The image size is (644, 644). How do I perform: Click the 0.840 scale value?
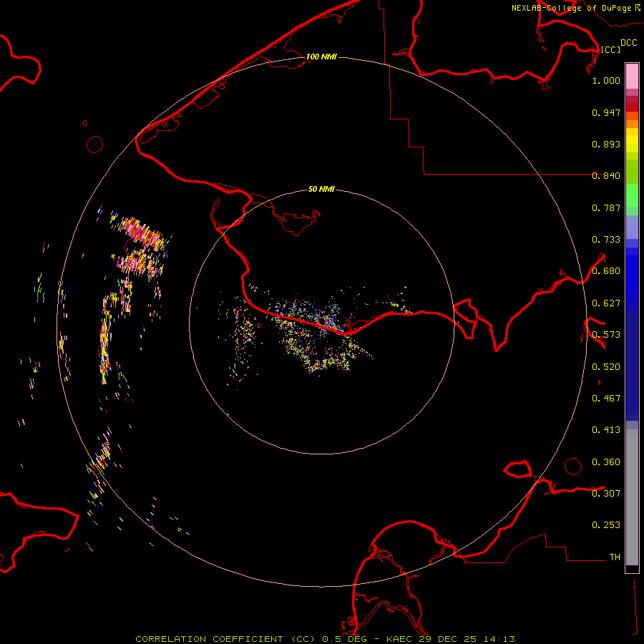(606, 176)
